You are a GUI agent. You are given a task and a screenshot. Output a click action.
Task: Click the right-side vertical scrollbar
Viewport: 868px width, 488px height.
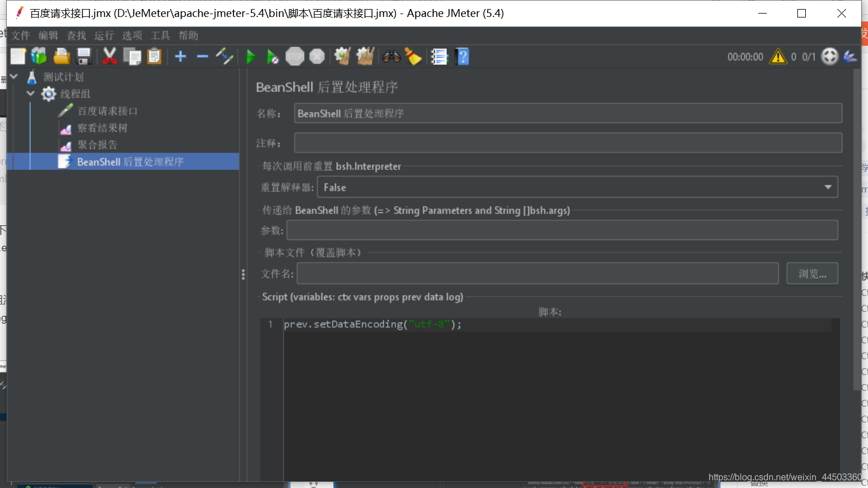(857, 229)
